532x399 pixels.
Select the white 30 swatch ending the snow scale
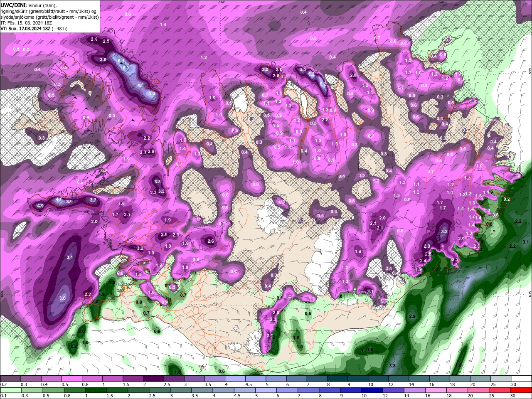(x=521, y=379)
